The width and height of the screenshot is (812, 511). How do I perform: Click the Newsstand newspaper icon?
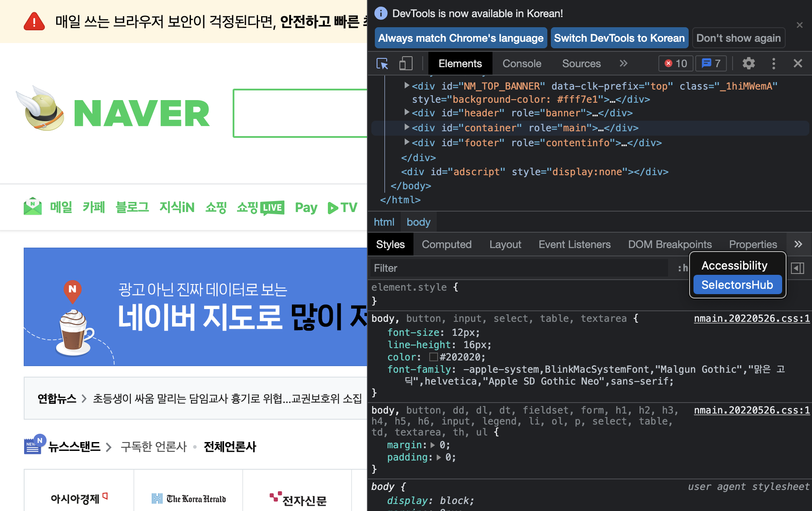35,445
